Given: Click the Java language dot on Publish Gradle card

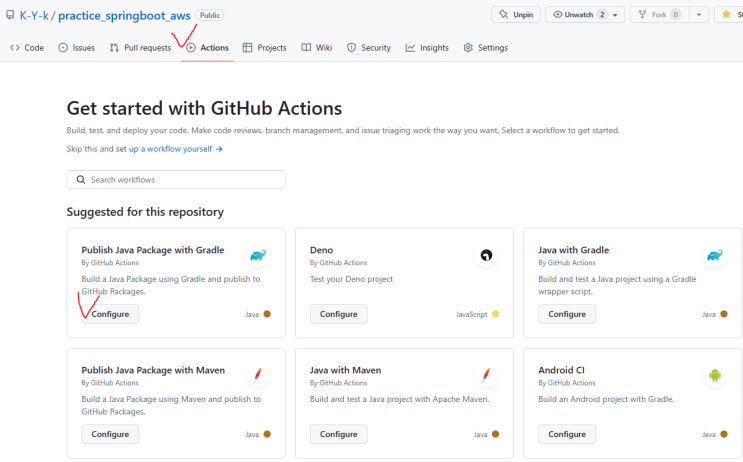Looking at the screenshot, I should coord(267,314).
